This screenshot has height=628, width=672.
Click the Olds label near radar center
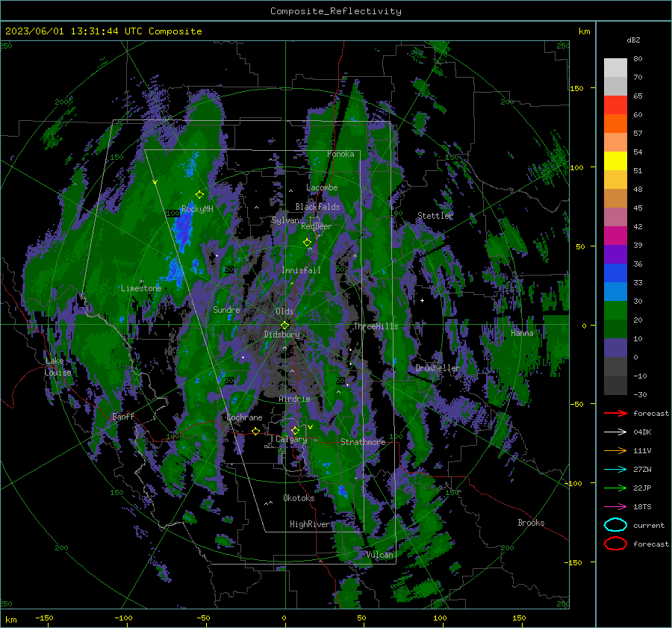pos(284,311)
